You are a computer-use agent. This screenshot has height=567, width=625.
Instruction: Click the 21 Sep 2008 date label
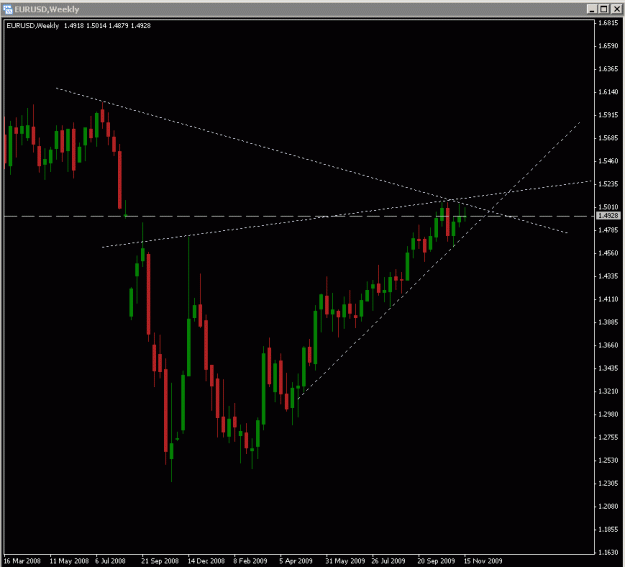point(160,561)
